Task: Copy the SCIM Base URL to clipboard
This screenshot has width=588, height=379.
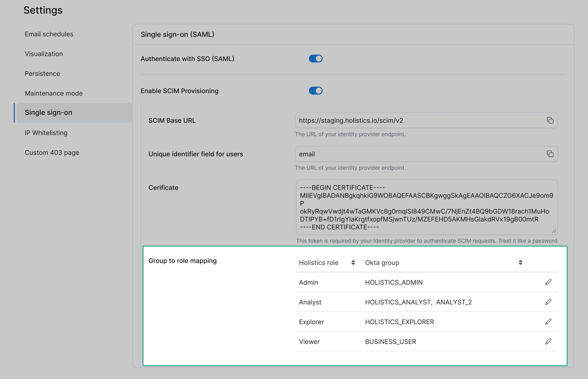Action: click(550, 120)
